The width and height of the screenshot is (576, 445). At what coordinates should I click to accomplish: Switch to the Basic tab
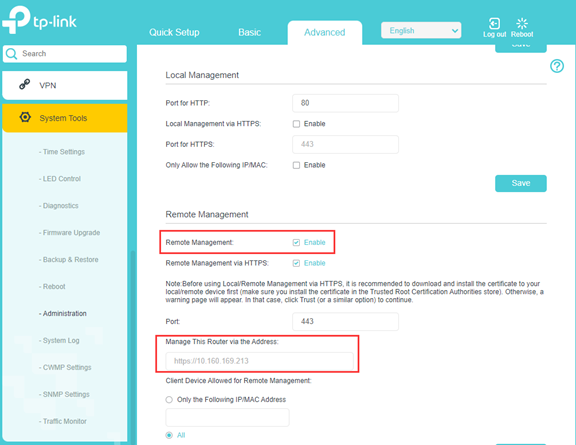[249, 32]
